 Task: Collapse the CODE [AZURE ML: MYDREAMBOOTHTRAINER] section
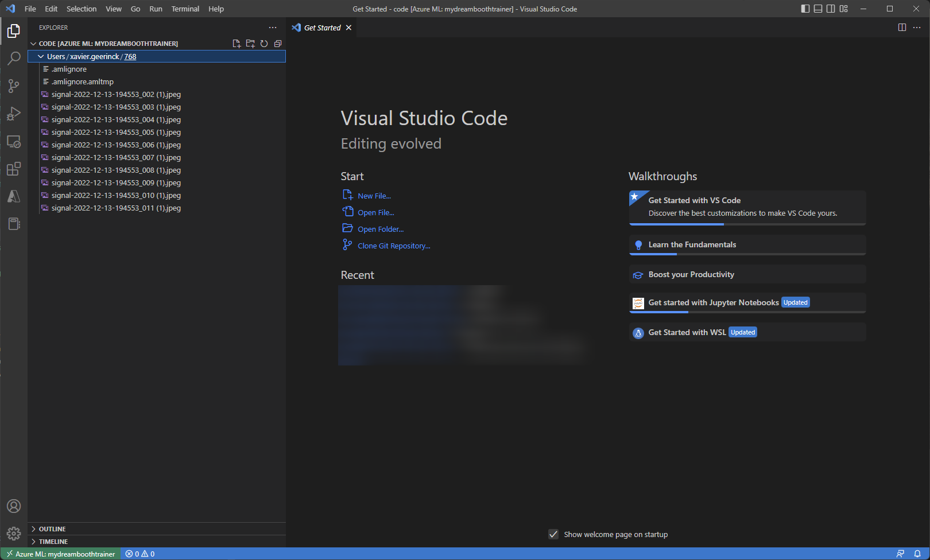pos(157,44)
